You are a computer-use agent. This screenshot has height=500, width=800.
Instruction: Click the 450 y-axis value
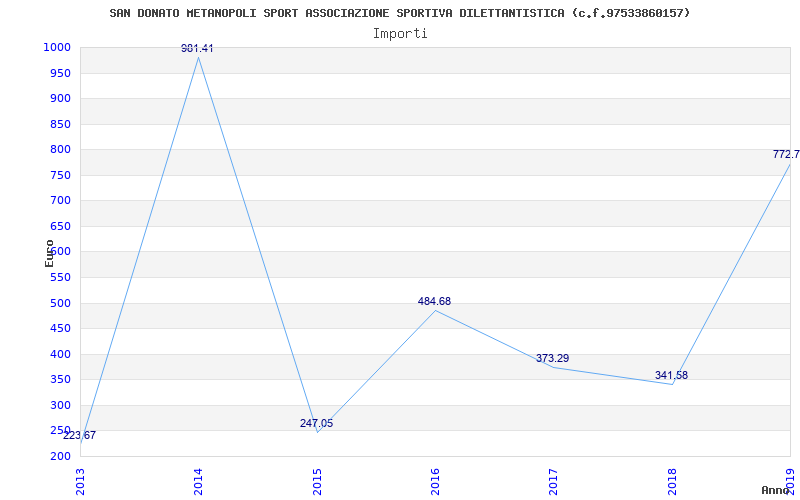(60, 329)
